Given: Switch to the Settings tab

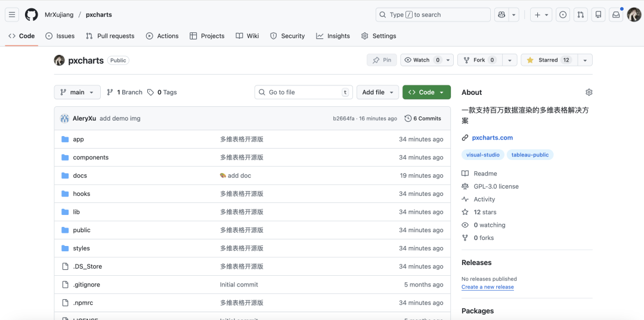Looking at the screenshot, I should pos(379,36).
